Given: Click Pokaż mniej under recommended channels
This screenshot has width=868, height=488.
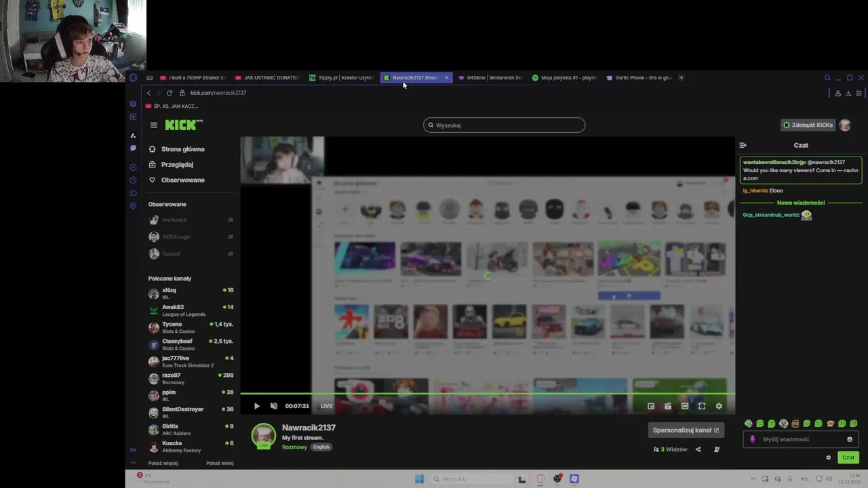Looking at the screenshot, I should (x=220, y=463).
